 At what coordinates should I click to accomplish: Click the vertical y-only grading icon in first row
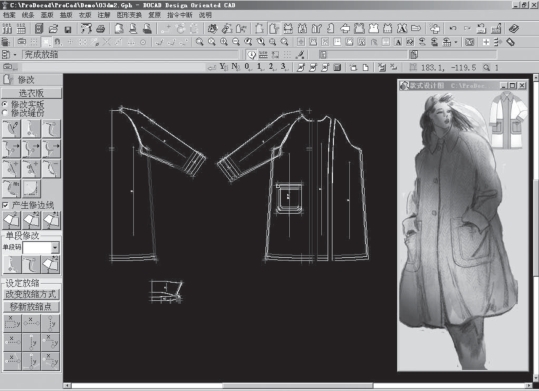pos(51,323)
